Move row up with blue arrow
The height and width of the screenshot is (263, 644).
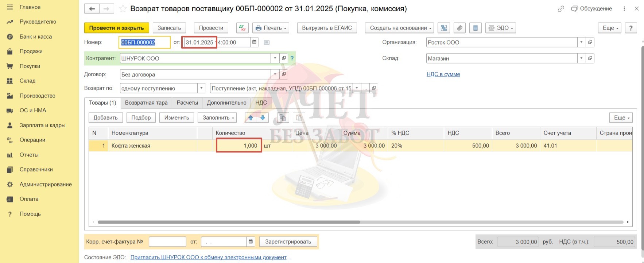(x=251, y=117)
